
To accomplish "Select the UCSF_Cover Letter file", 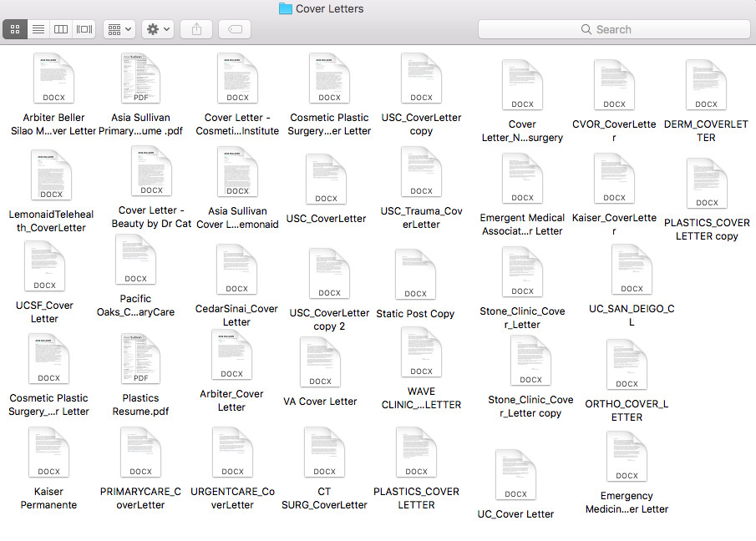I will (x=44, y=266).
